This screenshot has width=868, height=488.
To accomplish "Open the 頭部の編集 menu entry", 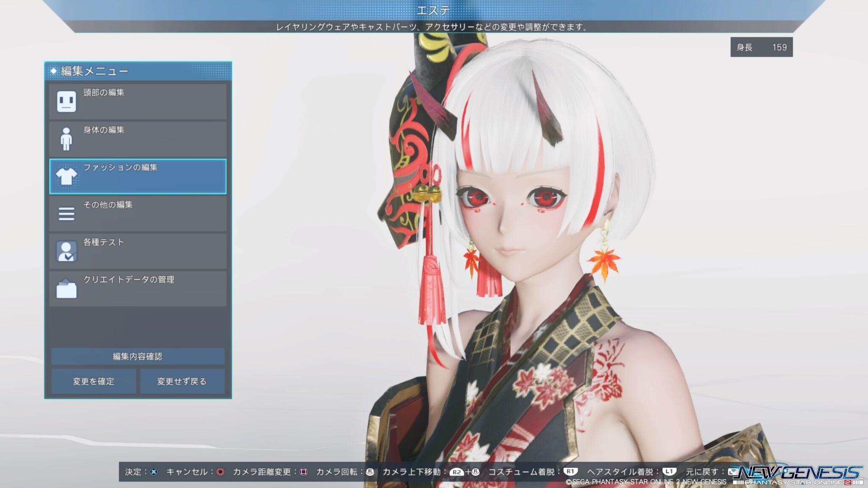I will click(138, 102).
